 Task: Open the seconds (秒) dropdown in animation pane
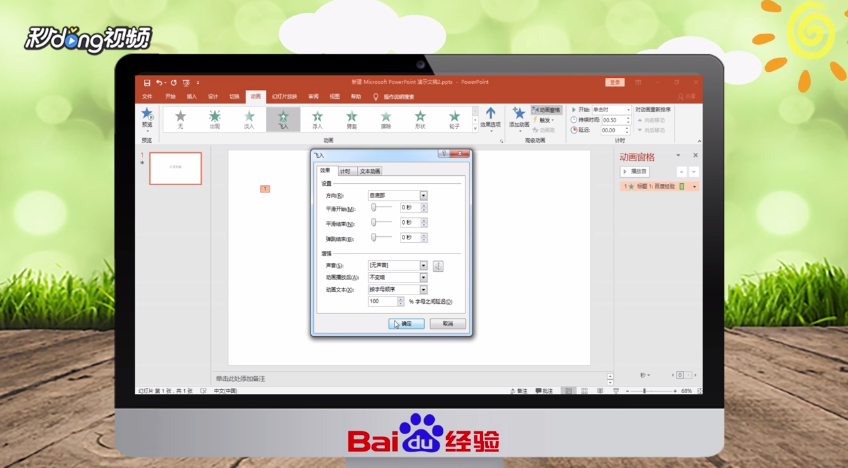tap(645, 375)
